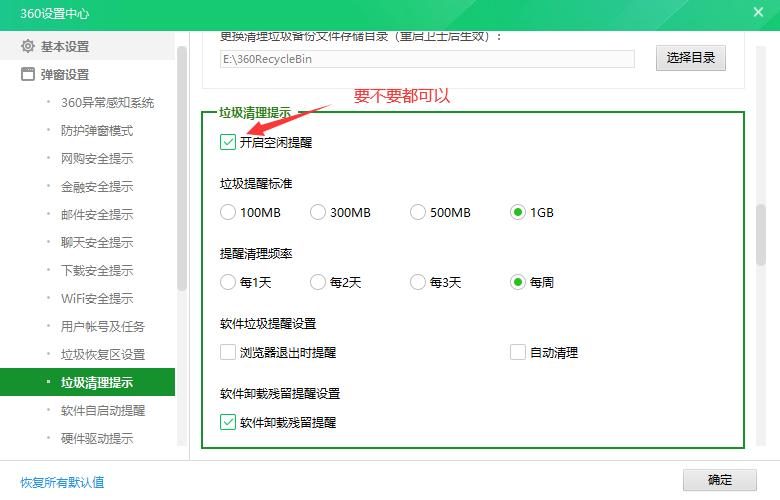Open WiFi安全提示 settings
Viewport: 780px width, 500px height.
[x=97, y=299]
